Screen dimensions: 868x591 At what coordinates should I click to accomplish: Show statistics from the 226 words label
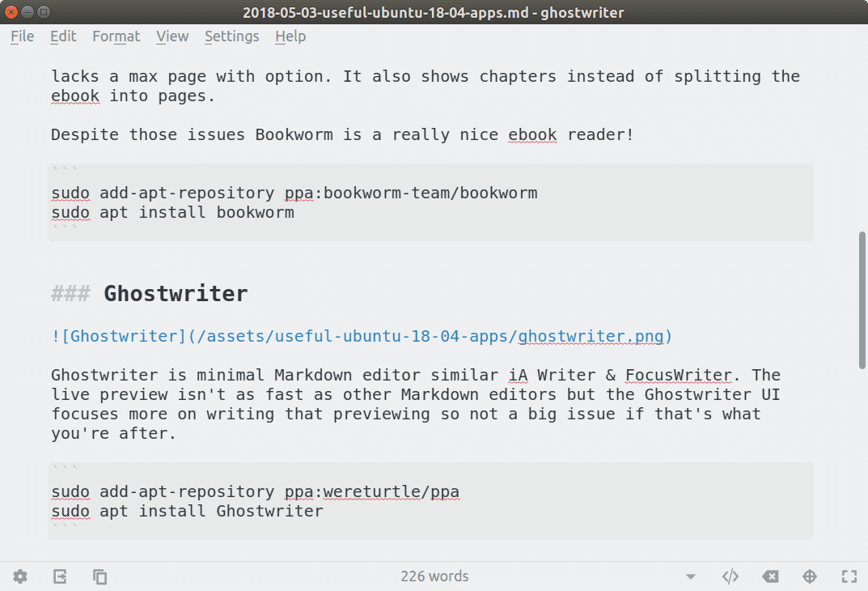click(434, 576)
